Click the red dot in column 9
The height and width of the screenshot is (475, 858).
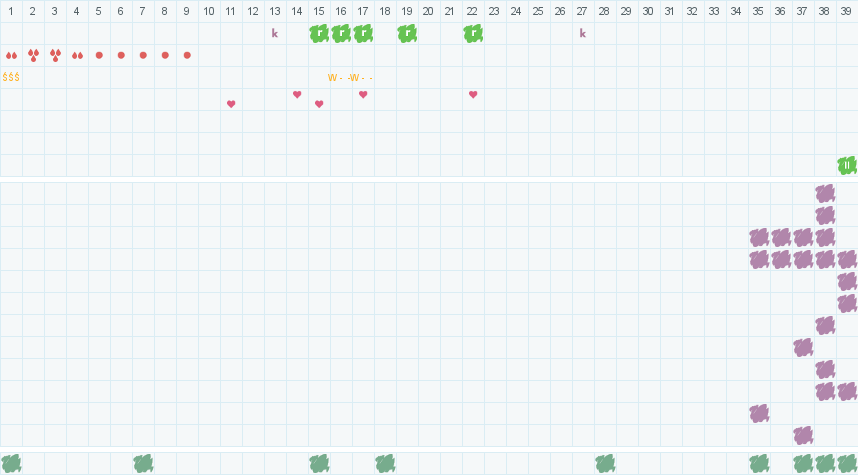pos(187,55)
